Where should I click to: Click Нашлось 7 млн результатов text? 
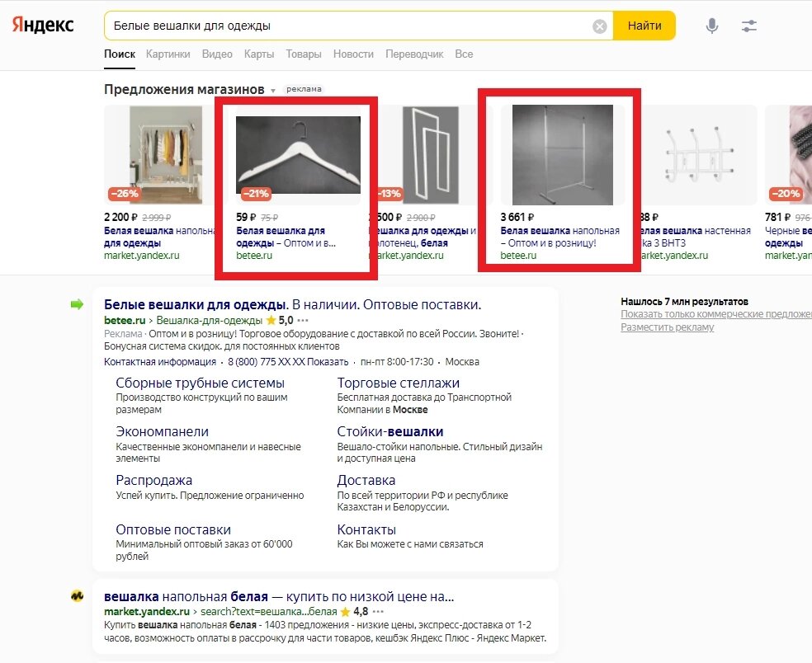(684, 301)
